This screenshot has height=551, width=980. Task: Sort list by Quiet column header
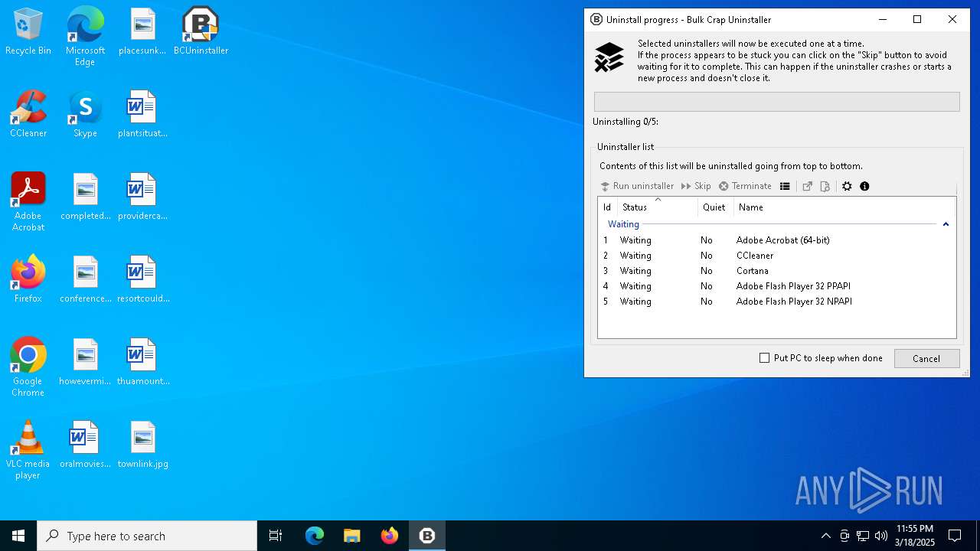point(715,207)
